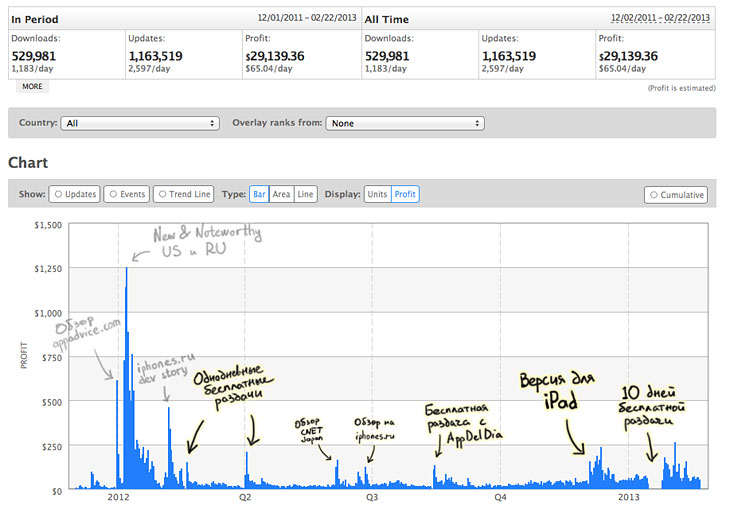The image size is (730, 509).
Task: Toggle the Events show option
Action: point(127,194)
